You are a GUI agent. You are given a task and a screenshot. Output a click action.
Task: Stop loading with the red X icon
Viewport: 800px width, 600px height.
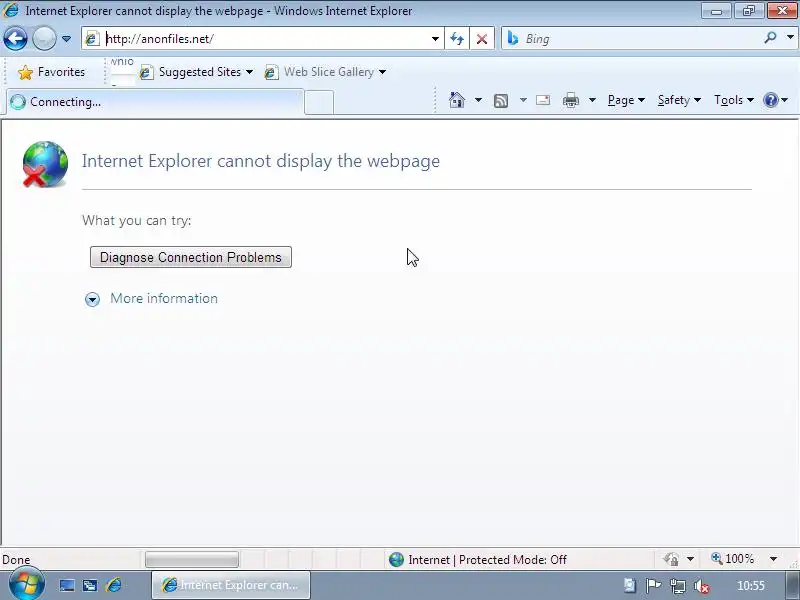tap(482, 39)
